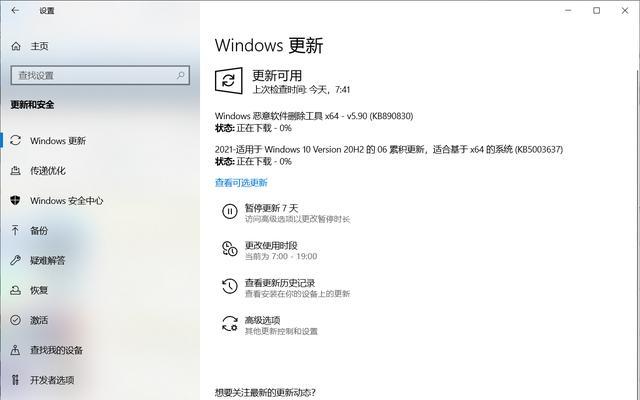Viewport: 640px width, 400px height.
Task: Minimize the 设置 window
Action: tap(568, 11)
